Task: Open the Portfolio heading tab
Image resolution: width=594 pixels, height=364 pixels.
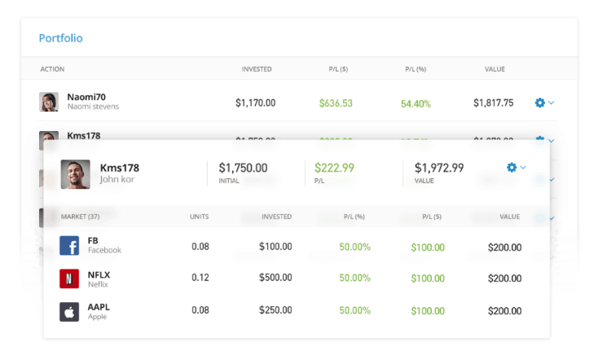Action: click(60, 38)
